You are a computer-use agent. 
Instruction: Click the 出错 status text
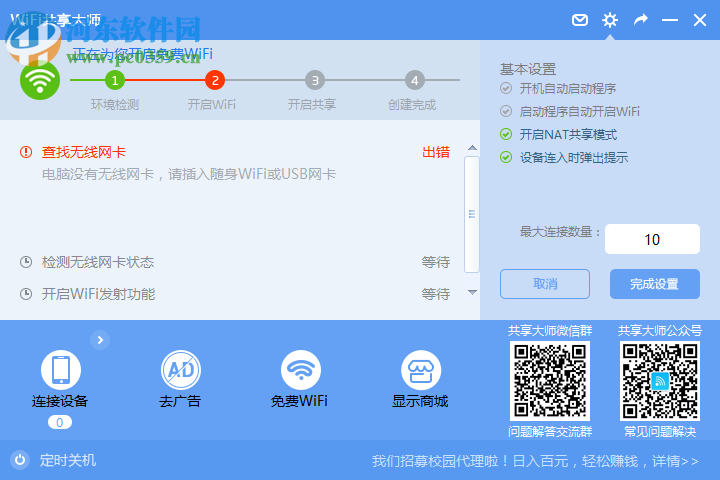436,152
